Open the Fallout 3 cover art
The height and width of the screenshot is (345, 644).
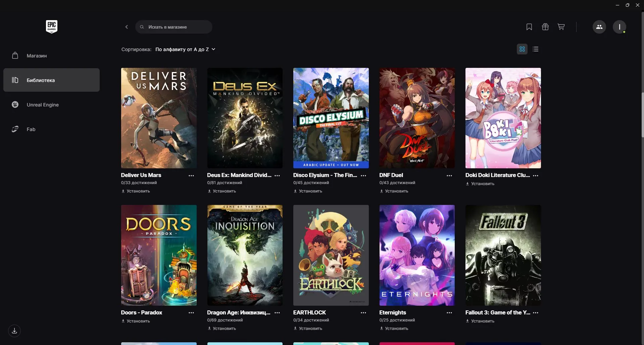click(503, 255)
